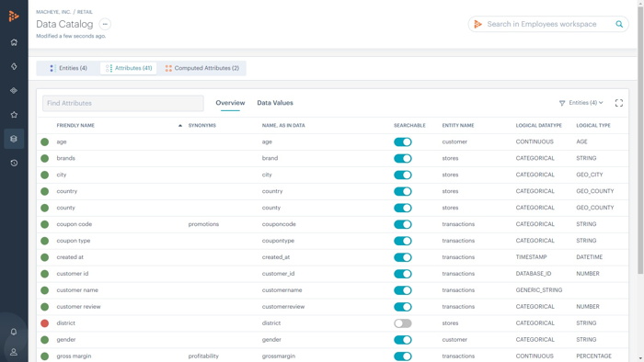Select the Overview tab

click(x=230, y=103)
